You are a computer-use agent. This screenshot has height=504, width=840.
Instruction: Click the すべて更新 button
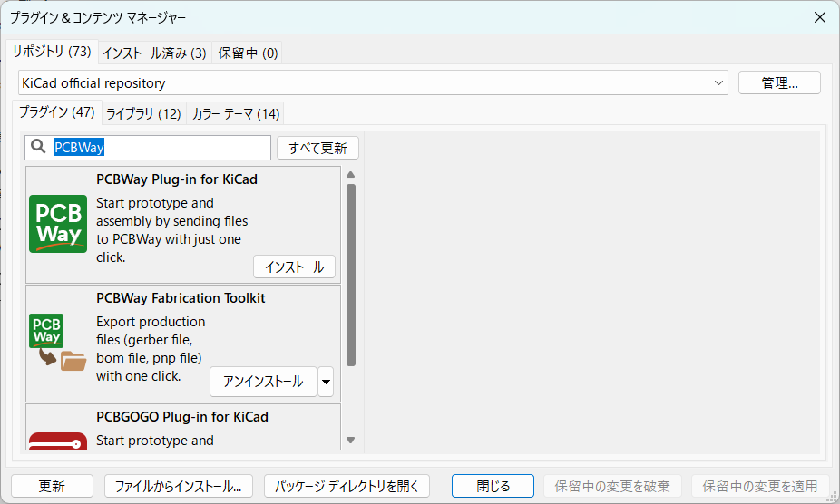(x=317, y=148)
